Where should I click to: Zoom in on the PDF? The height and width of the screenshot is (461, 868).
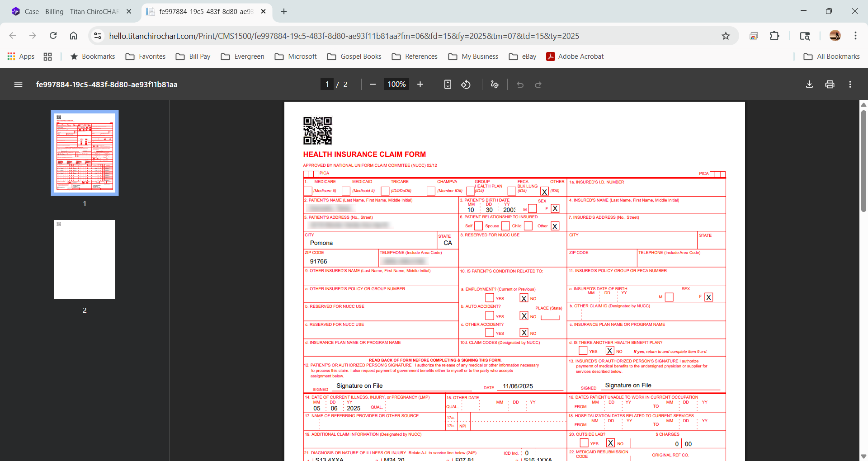(x=420, y=85)
